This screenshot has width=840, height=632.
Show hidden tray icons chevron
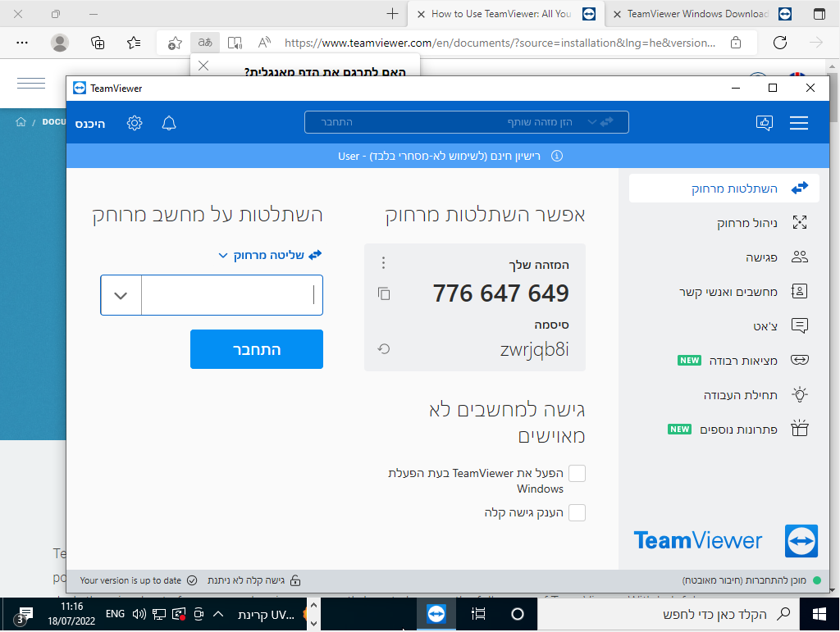(x=218, y=614)
